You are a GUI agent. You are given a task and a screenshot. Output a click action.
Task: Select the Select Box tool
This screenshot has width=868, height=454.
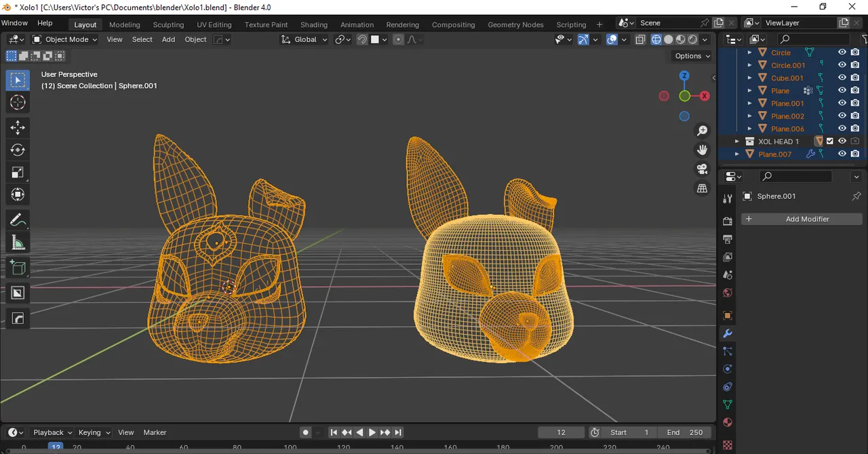pyautogui.click(x=18, y=81)
